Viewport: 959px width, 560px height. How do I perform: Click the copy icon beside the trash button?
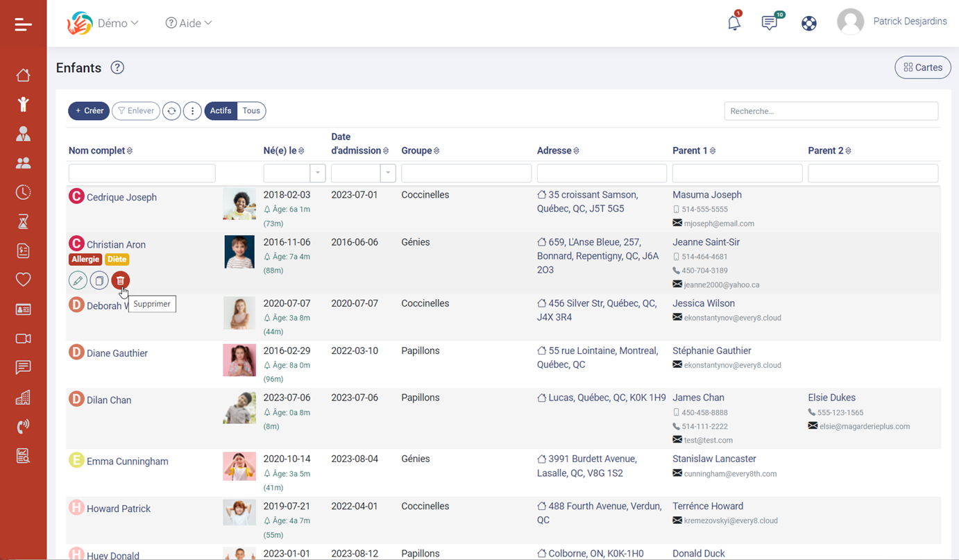99,280
